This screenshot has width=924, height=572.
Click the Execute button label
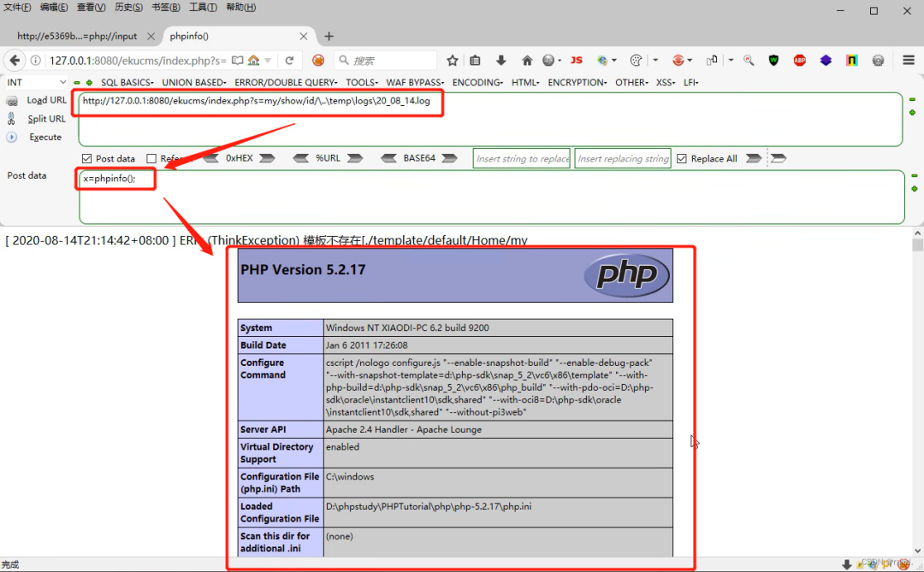tap(45, 137)
